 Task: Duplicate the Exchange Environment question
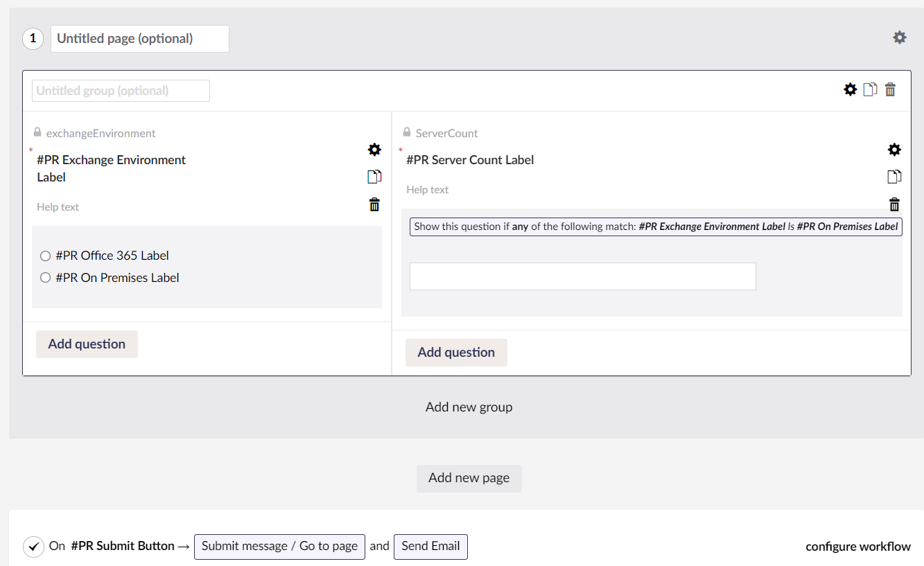(374, 176)
